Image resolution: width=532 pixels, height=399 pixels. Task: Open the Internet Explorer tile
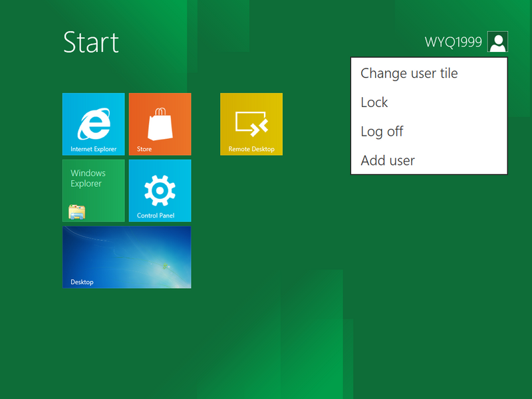coord(93,124)
